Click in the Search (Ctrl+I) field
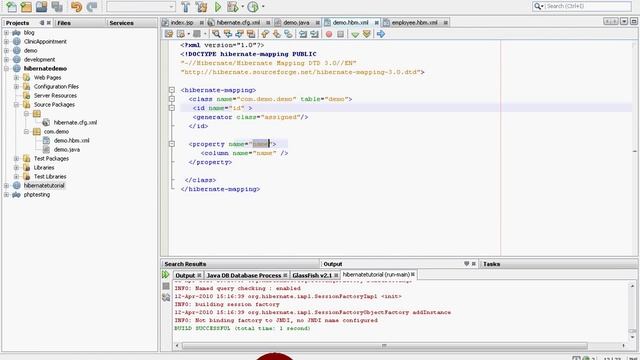This screenshot has height=360, width=640. pyautogui.click(x=587, y=6)
